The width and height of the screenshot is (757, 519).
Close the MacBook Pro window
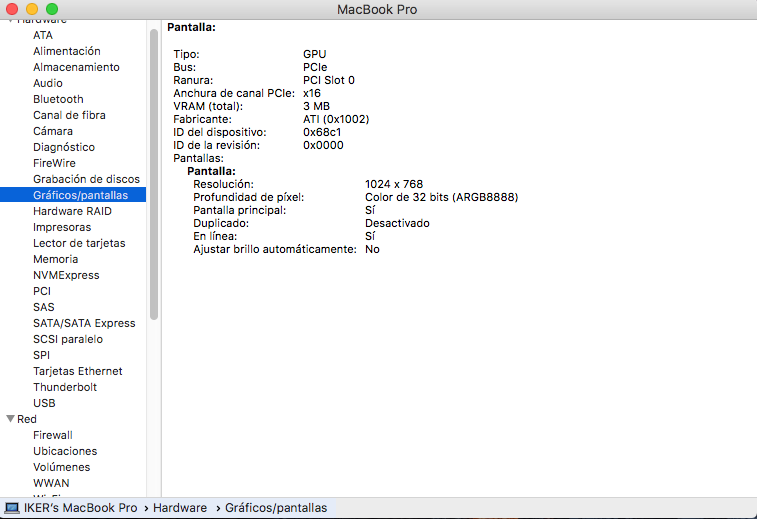(12, 9)
